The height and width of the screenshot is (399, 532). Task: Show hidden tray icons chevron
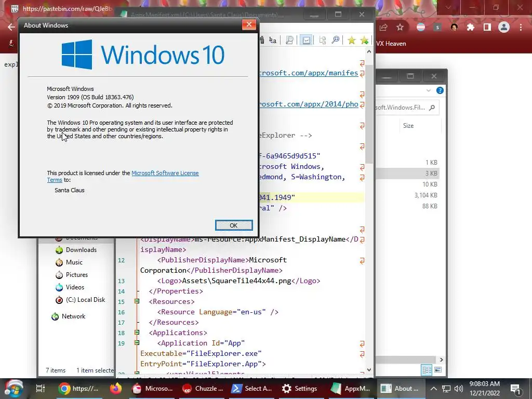pos(433,389)
